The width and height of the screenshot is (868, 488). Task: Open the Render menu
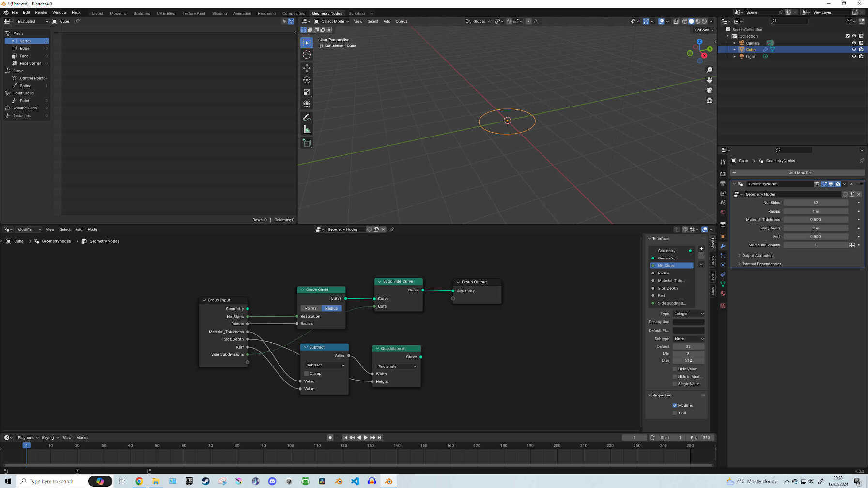tap(41, 12)
